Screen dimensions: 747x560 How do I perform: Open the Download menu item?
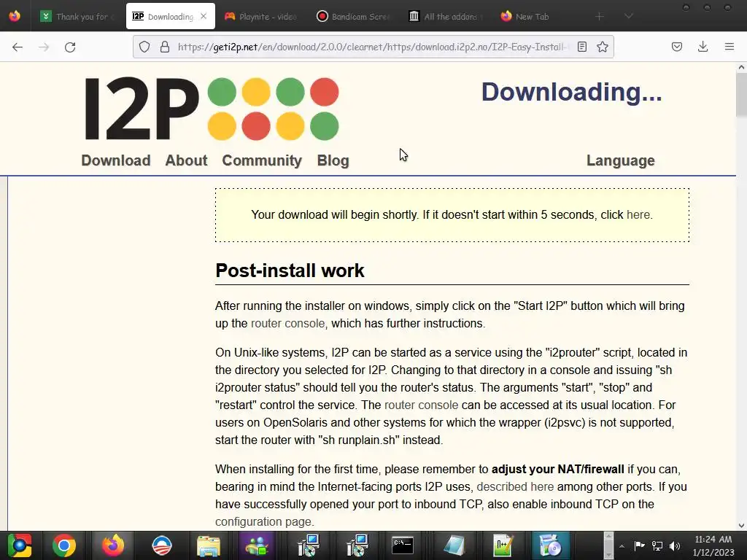[x=116, y=160]
